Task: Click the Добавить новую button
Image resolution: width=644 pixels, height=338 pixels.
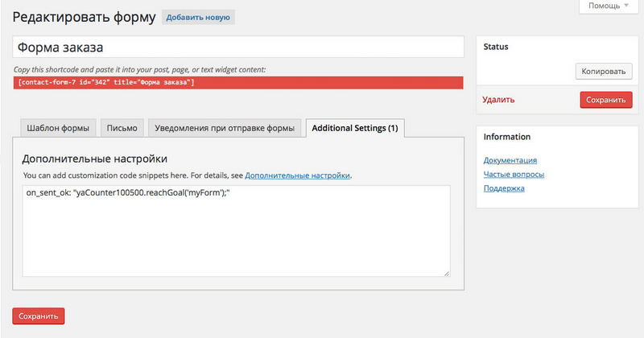Action: [x=199, y=17]
